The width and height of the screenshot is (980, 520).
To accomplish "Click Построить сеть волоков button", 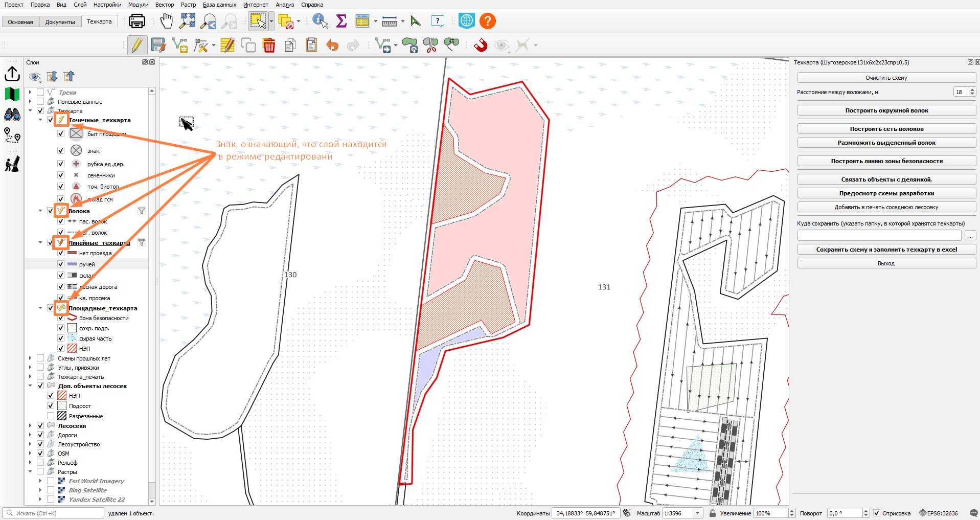I will 886,129.
